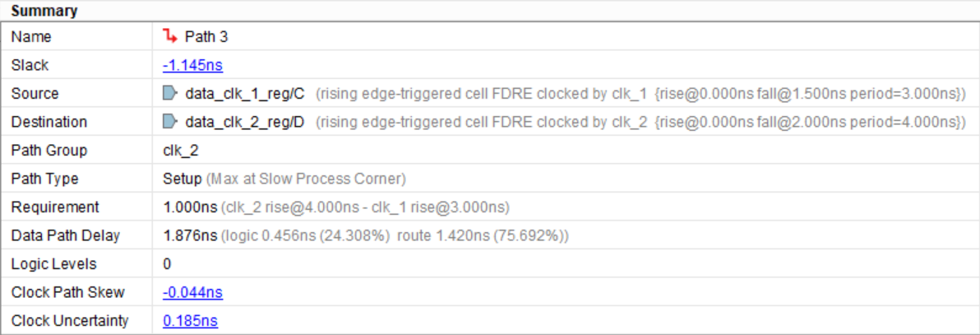980x335 pixels.
Task: Click the Clock Uncertainty row label
Action: (x=70, y=321)
